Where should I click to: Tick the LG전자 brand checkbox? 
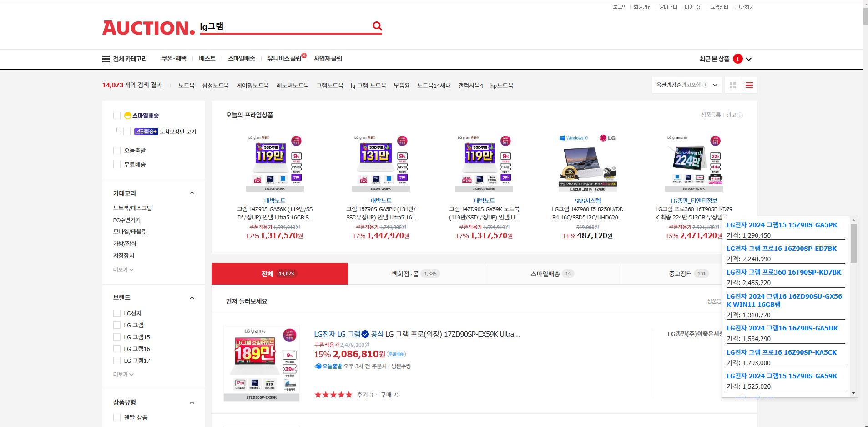click(117, 313)
